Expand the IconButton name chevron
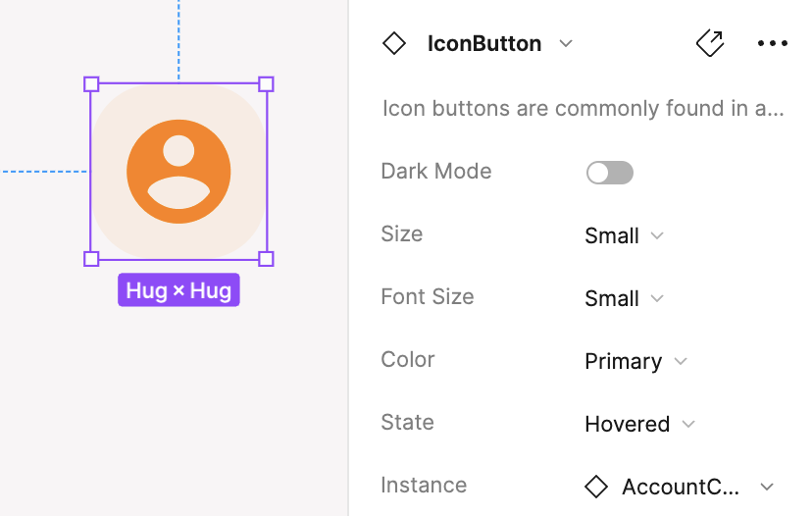This screenshot has height=516, width=812. [566, 43]
